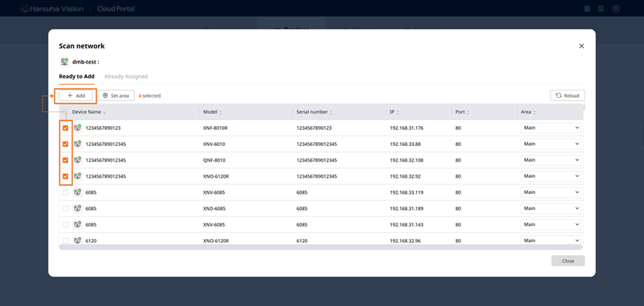Open Area dropdown for 192.168.31.143 row
Screen dimensions: 644x306
click(x=550, y=224)
